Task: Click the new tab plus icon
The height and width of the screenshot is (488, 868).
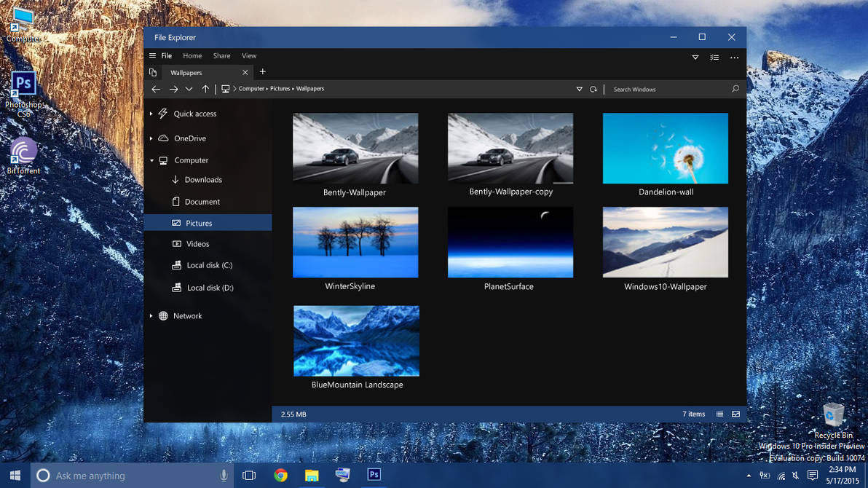Action: (x=262, y=72)
